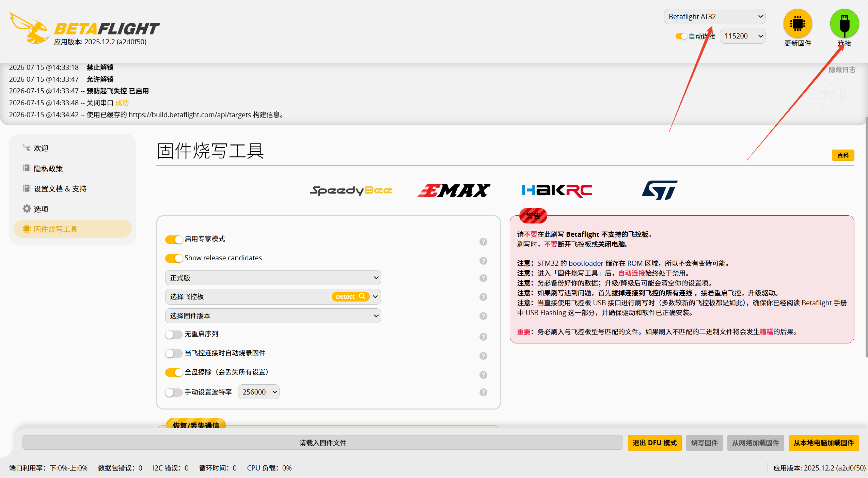Click the Detect search button
This screenshot has height=478, width=868.
pos(350,296)
